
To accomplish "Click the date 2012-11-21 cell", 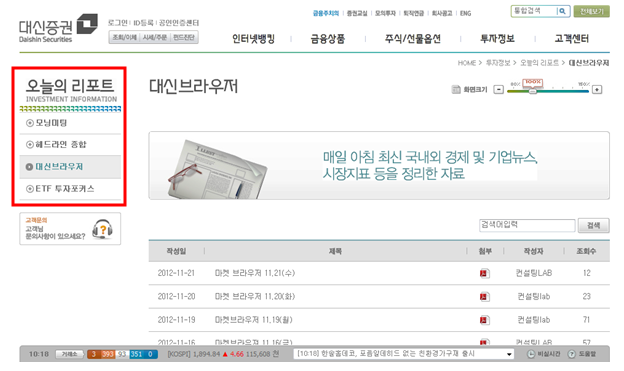I will click(x=176, y=273).
